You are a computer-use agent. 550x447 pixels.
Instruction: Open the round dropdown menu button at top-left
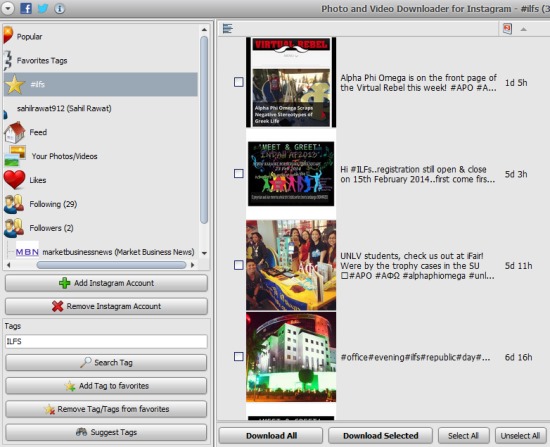click(x=7, y=8)
